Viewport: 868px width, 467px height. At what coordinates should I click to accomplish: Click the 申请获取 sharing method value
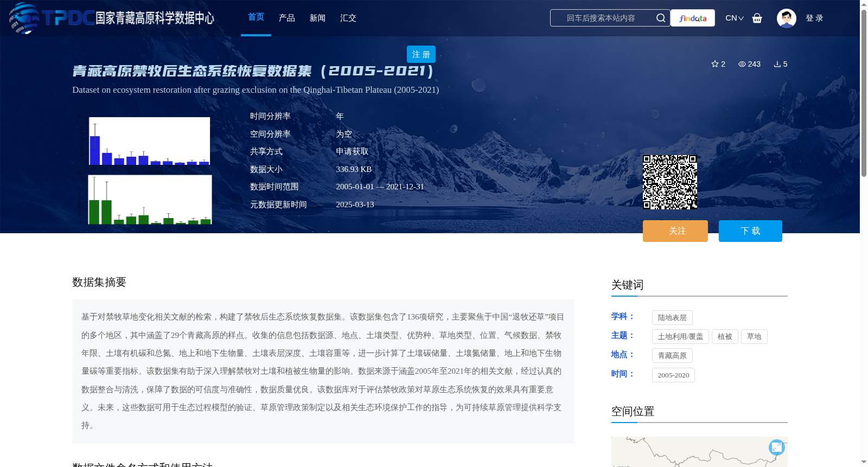(352, 152)
